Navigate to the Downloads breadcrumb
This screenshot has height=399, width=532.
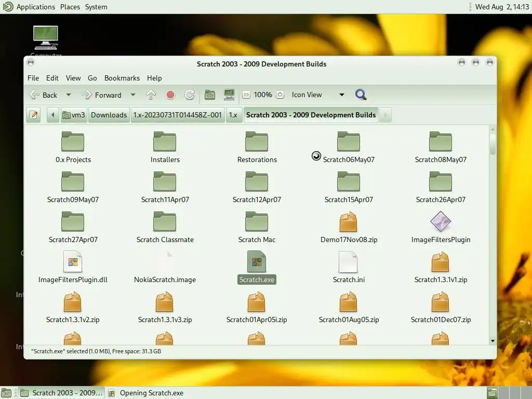click(x=109, y=115)
